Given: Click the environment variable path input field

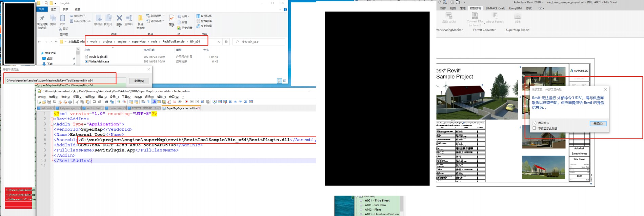Looking at the screenshot, I should tap(65, 80).
